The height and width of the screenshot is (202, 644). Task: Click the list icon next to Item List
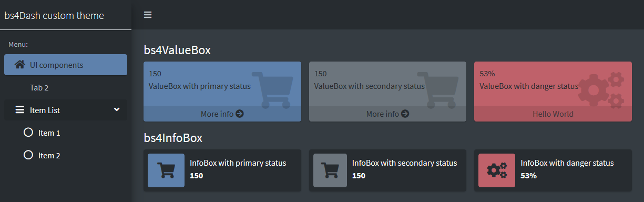pyautogui.click(x=20, y=110)
